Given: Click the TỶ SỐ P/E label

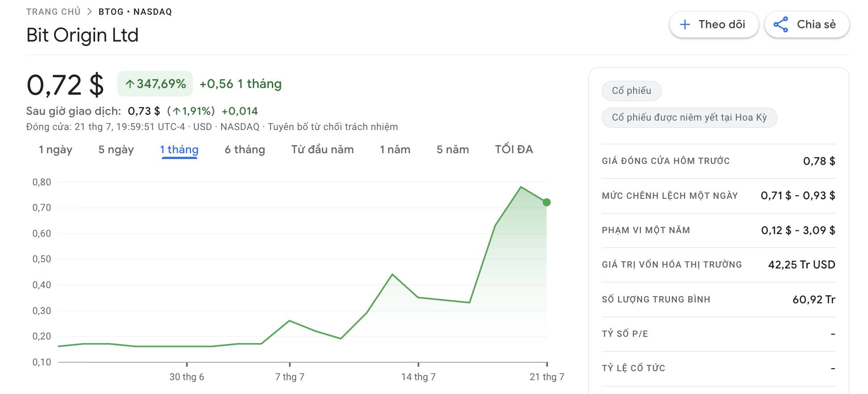Looking at the screenshot, I should (x=625, y=334).
